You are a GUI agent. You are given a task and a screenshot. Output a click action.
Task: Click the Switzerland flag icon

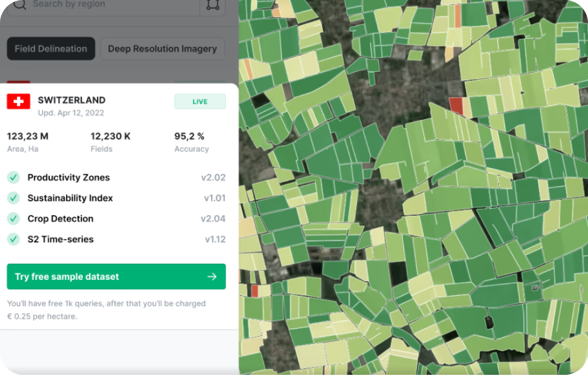pyautogui.click(x=19, y=101)
